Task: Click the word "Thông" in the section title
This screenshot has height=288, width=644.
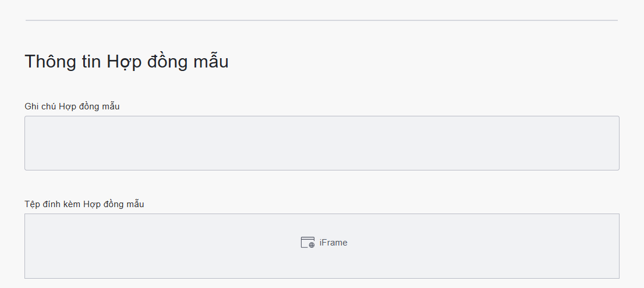Action: coord(49,61)
